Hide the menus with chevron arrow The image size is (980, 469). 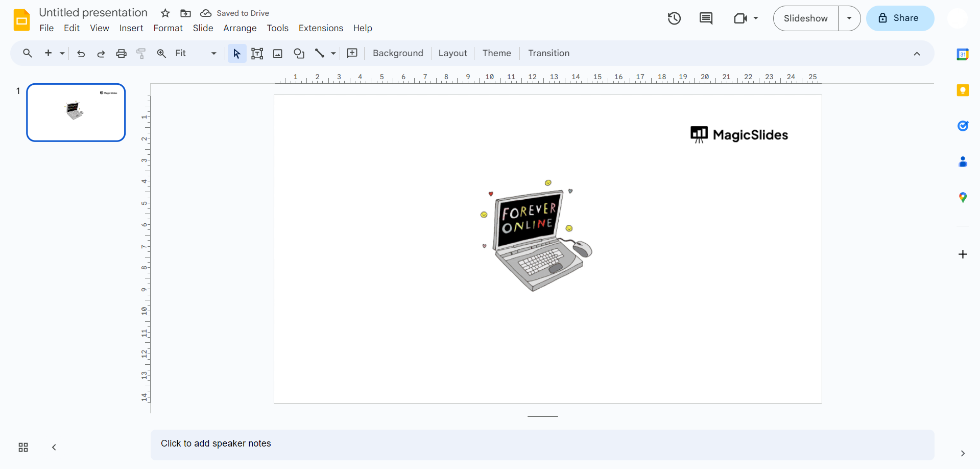point(917,54)
